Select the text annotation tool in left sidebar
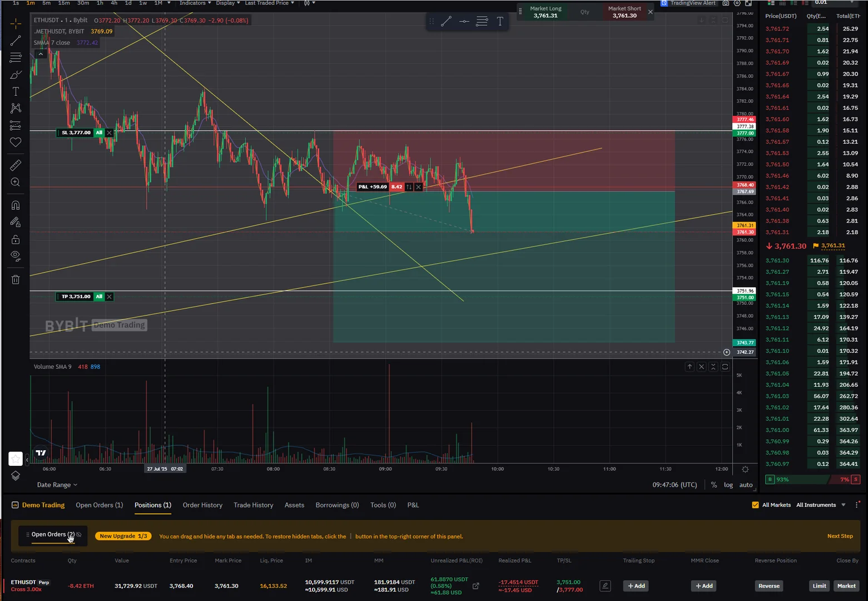This screenshot has width=868, height=601. coord(16,91)
